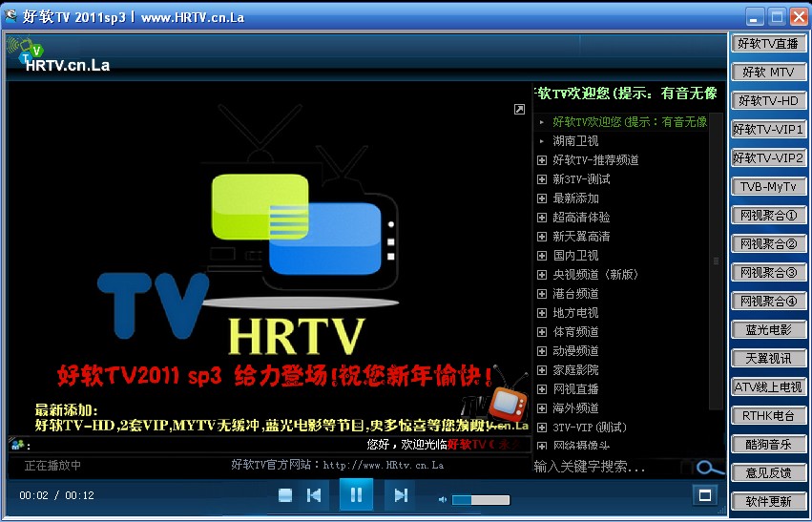Open 网视聚合④ section
This screenshot has height=522, width=812.
pos(768,301)
